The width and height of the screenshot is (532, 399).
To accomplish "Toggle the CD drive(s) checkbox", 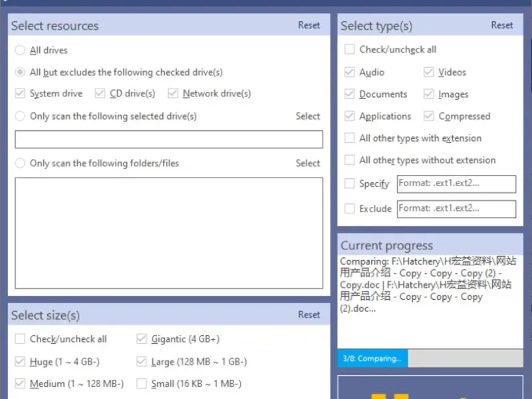I will 100,93.
